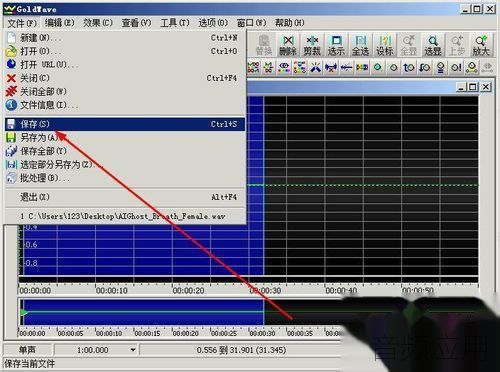Open recent file AIGhost_Breath_Female.wav
Image resolution: width=500 pixels, height=372 pixels.
125,216
